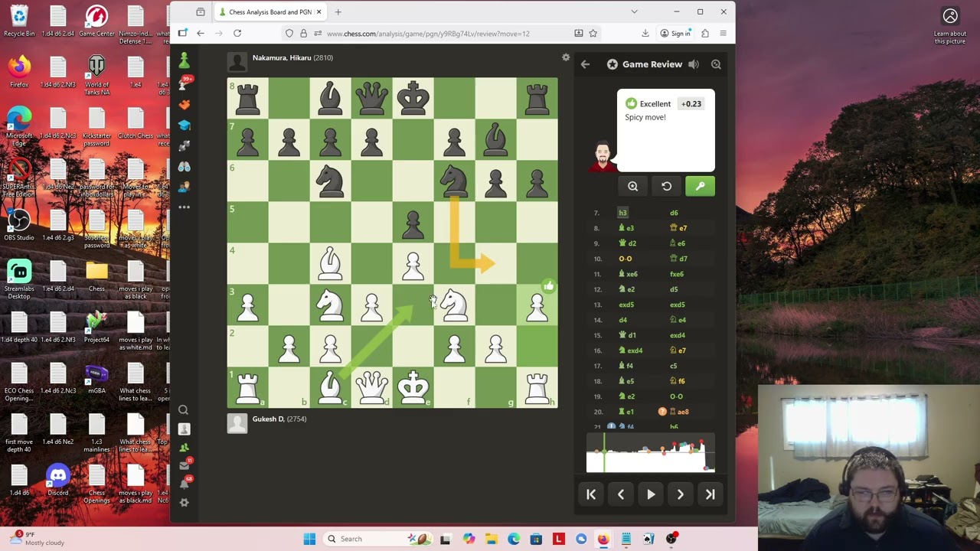Open new browser tab

[338, 12]
